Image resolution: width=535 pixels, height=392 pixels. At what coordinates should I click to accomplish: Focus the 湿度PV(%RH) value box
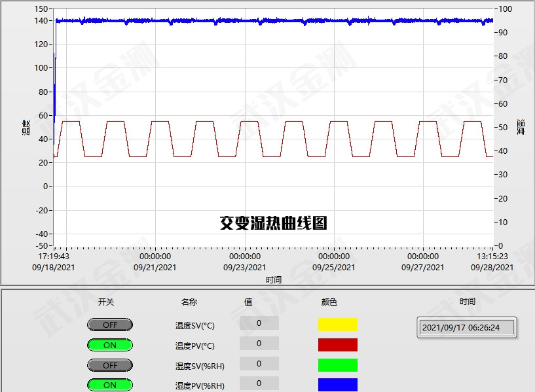click(x=259, y=383)
